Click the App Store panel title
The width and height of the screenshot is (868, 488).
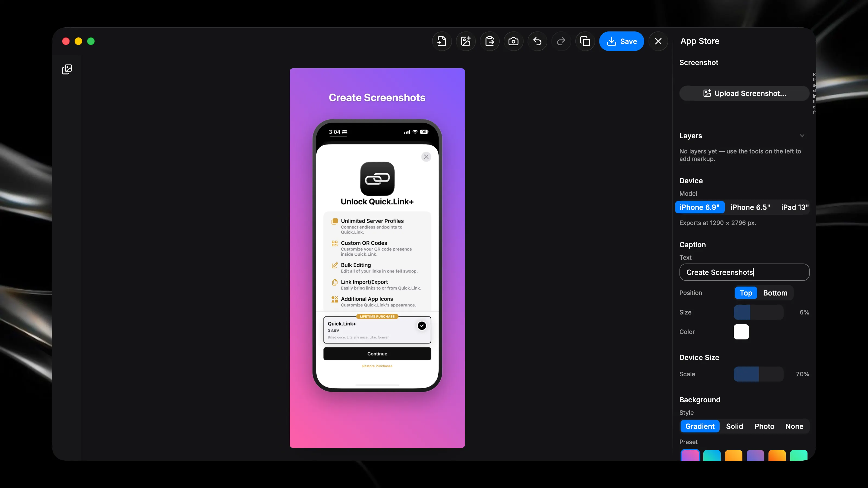coord(700,41)
